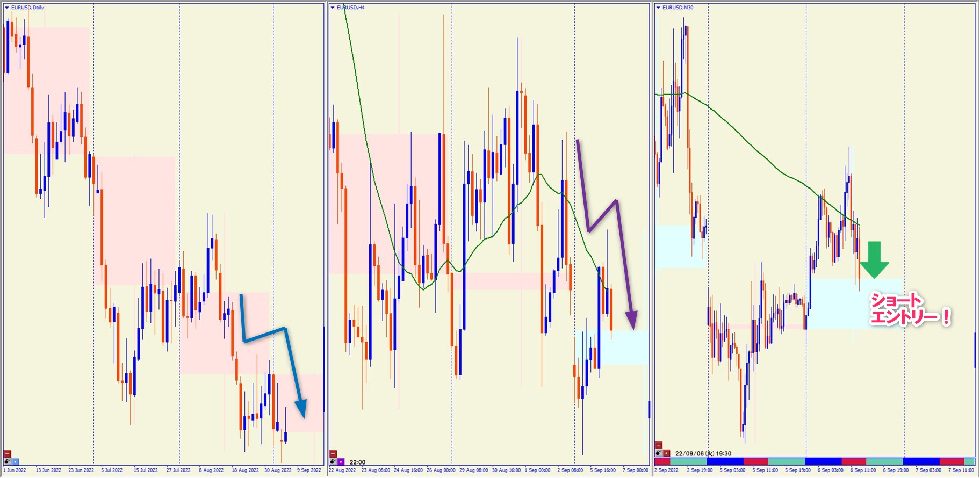
Task: Click bomb icon in H4 chart corner
Action: click(333, 462)
